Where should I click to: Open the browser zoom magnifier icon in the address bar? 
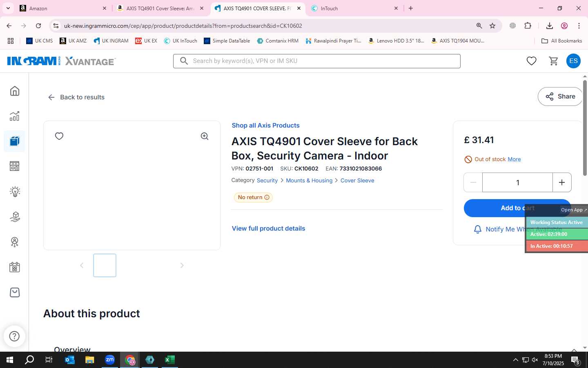[x=479, y=26]
